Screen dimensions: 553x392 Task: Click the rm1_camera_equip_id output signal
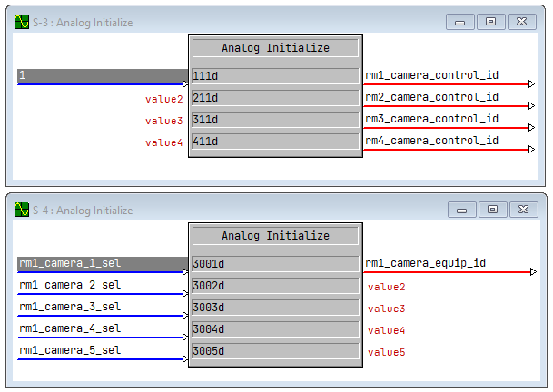tap(425, 263)
